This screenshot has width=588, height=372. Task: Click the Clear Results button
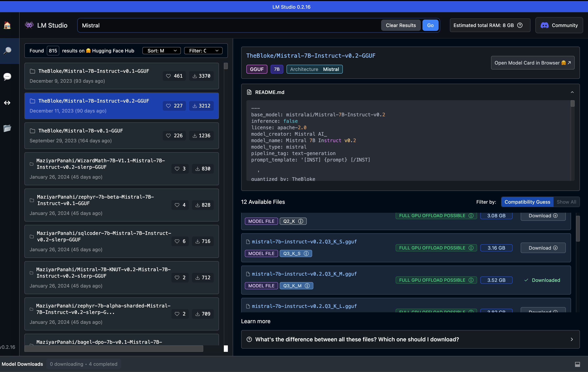coord(401,25)
